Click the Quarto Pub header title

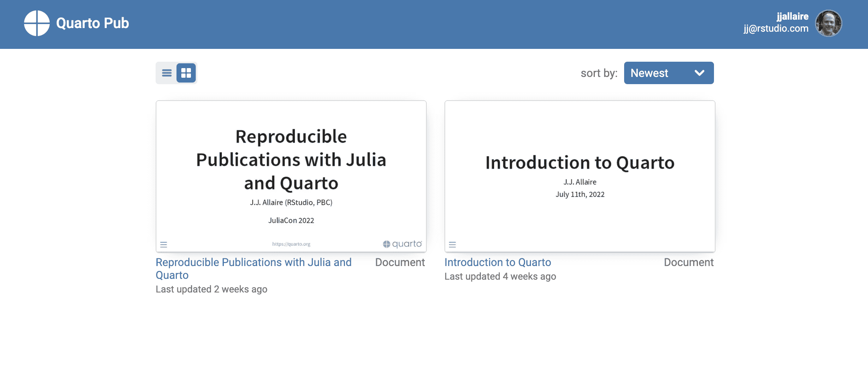coord(92,23)
